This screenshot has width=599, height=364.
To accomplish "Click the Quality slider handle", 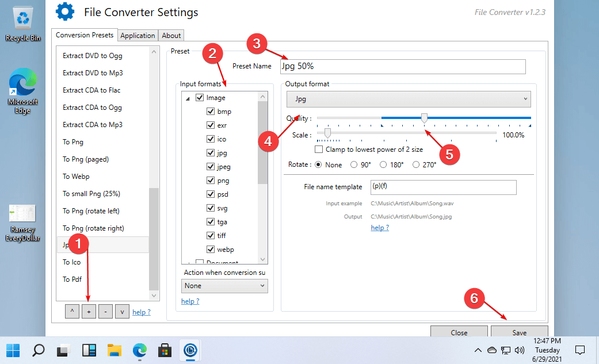I will (x=424, y=118).
